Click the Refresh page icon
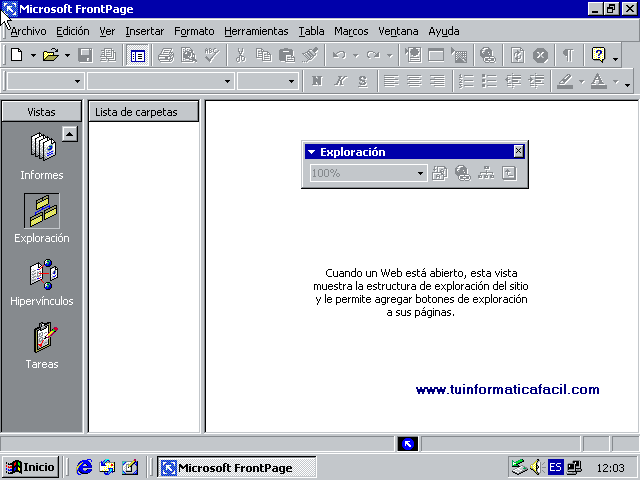Image resolution: width=640 pixels, height=480 pixels. tap(517, 55)
